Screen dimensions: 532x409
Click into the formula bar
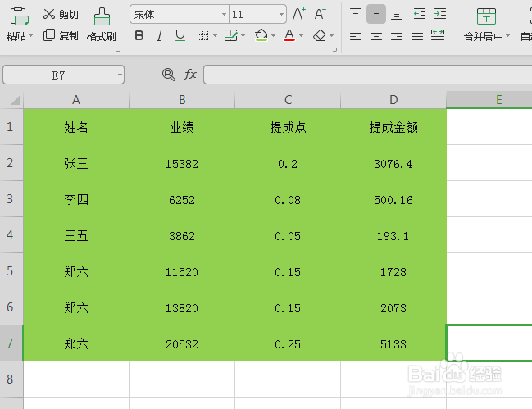coord(368,75)
